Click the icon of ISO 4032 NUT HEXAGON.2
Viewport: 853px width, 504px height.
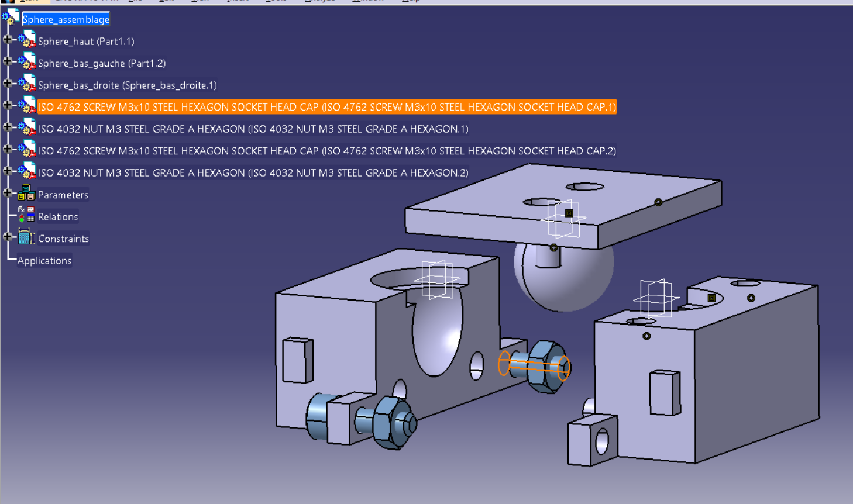tap(27, 172)
